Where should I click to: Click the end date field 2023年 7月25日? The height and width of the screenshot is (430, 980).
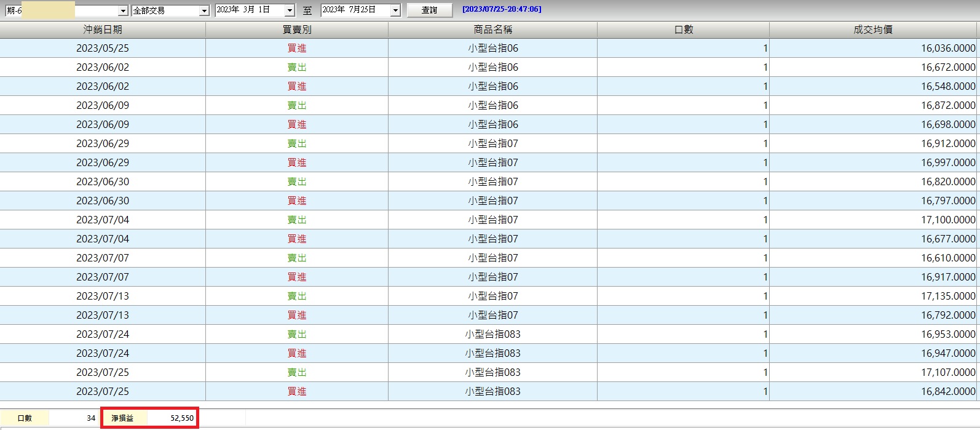[x=355, y=10]
